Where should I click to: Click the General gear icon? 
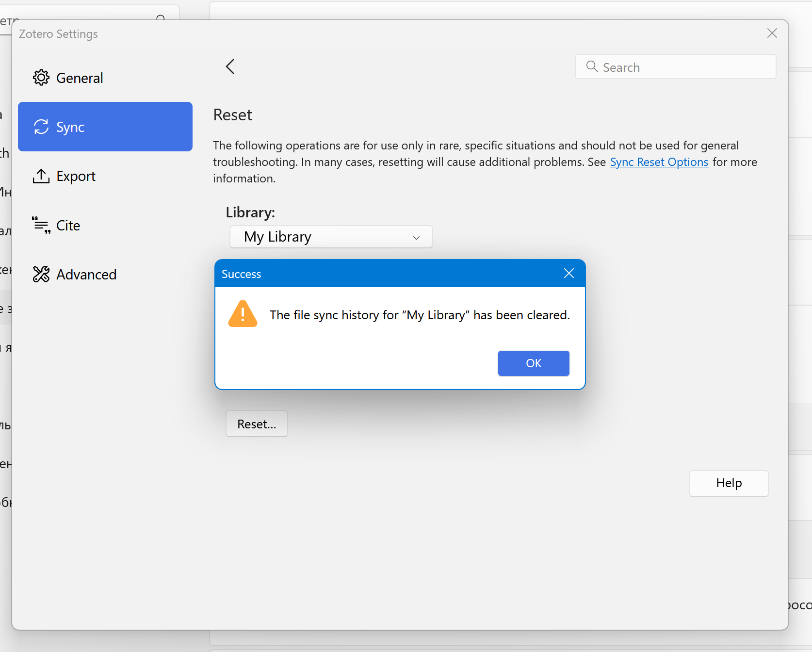(41, 78)
